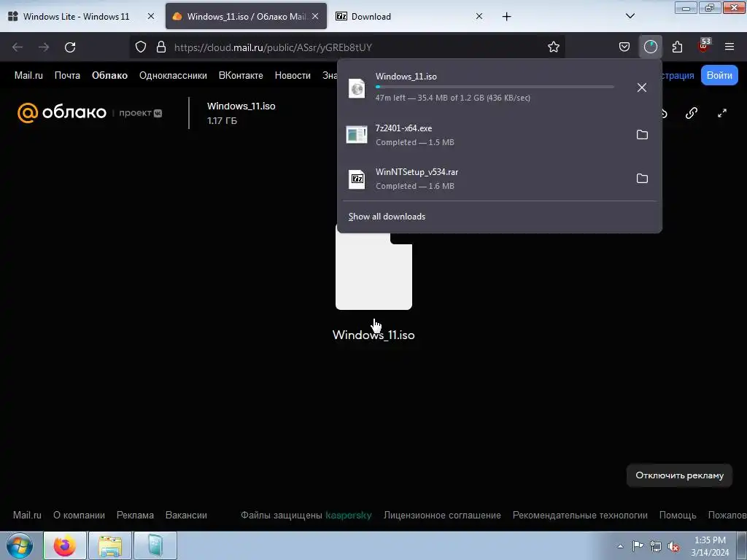Open the footer Mail.ru link
This screenshot has height=560, width=747.
point(27,516)
